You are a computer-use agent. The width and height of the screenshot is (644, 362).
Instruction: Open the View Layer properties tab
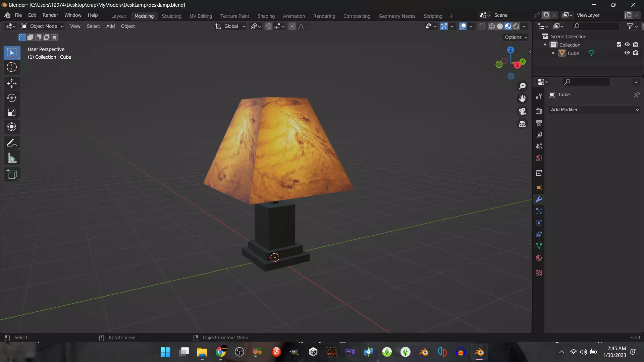click(x=539, y=134)
